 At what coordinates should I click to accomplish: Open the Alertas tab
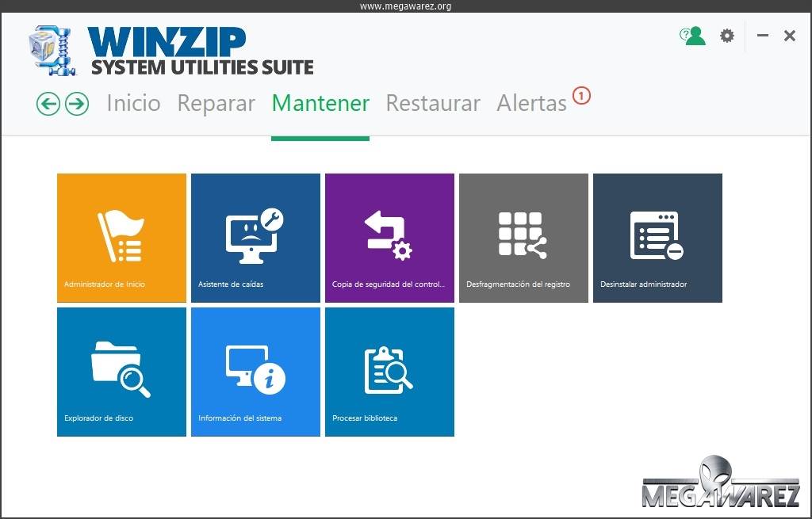(532, 103)
